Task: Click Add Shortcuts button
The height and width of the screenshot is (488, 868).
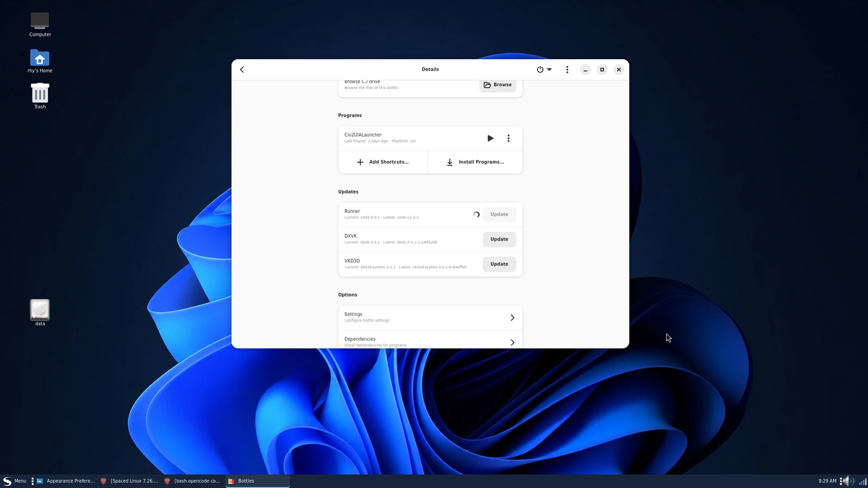Action: point(383,162)
